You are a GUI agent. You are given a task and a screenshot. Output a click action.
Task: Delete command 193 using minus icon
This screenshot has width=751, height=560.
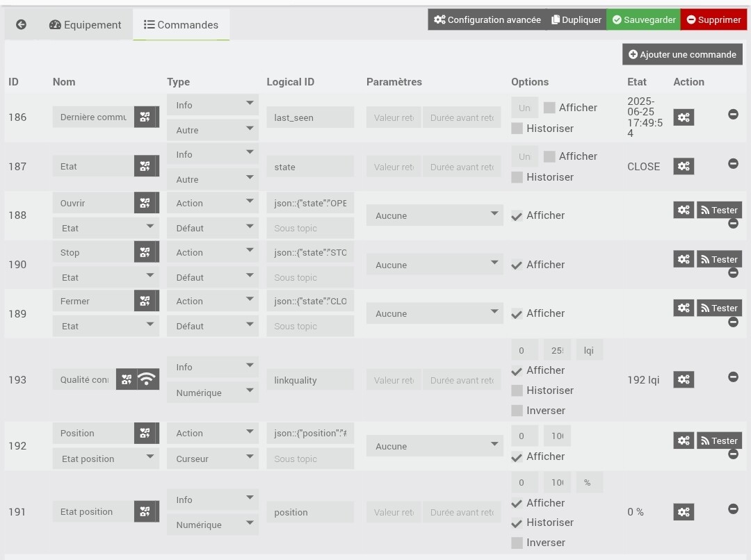click(x=733, y=377)
